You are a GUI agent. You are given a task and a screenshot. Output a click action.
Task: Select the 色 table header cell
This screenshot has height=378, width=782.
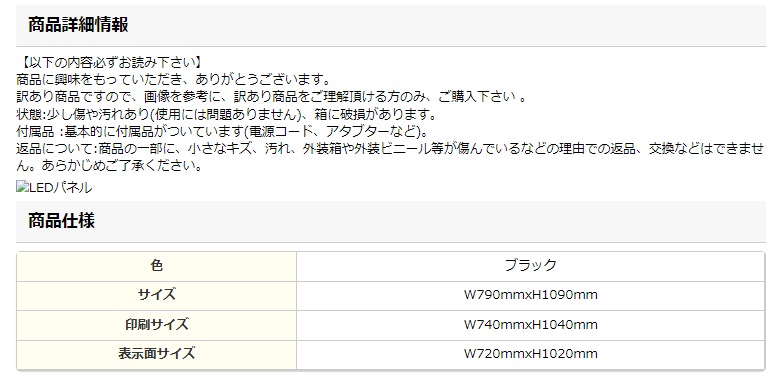click(157, 266)
